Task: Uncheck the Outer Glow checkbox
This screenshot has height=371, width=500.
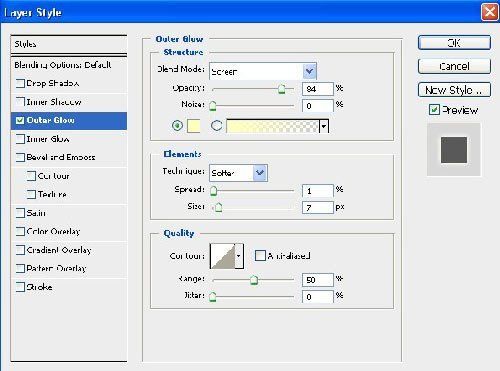Action: [20, 120]
